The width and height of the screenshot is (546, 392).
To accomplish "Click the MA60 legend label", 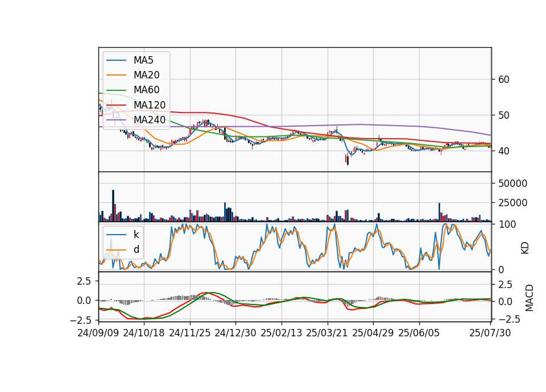I will click(146, 90).
